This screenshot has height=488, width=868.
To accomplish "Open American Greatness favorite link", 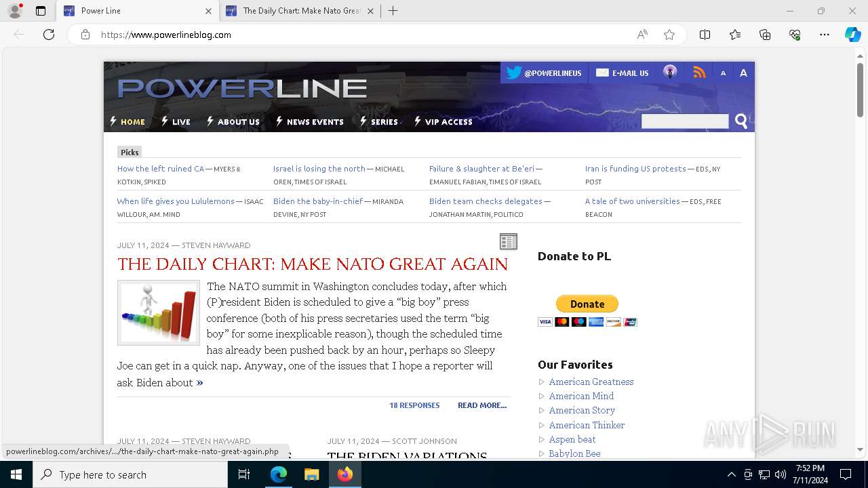I will pos(591,382).
